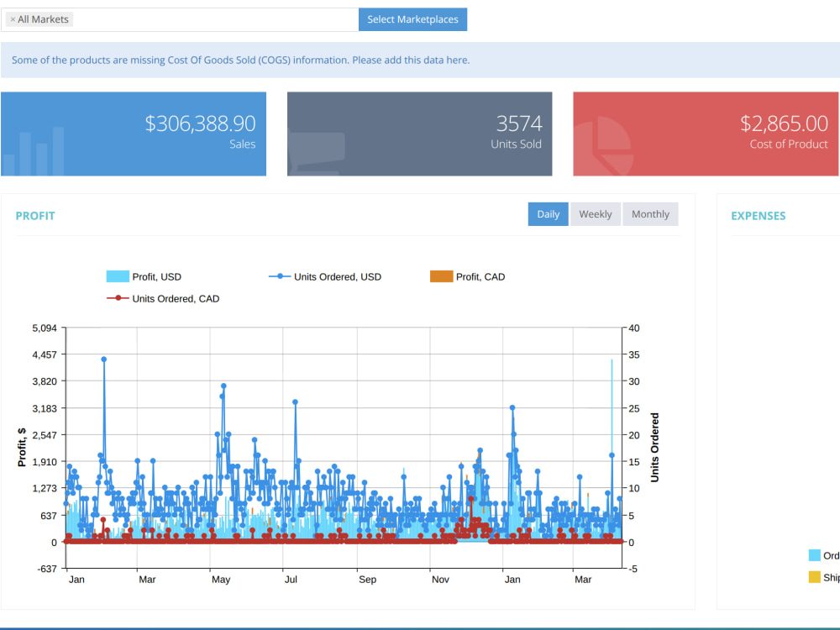Click the yellow expenses legend swatch
This screenshot has width=840, height=630.
point(814,577)
